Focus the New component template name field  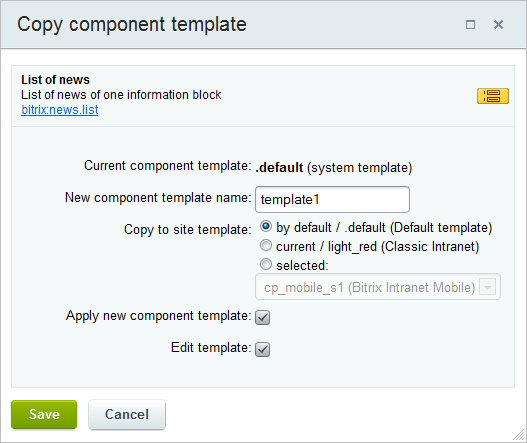point(332,199)
